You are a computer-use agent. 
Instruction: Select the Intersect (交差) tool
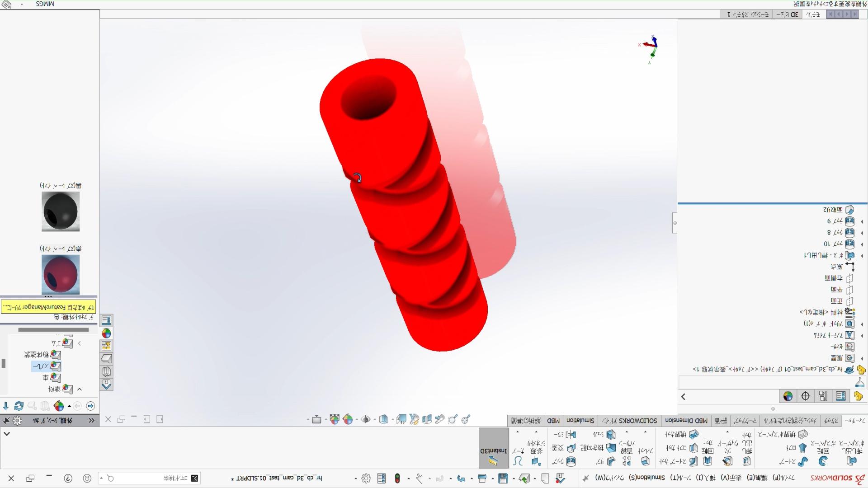coord(564,448)
